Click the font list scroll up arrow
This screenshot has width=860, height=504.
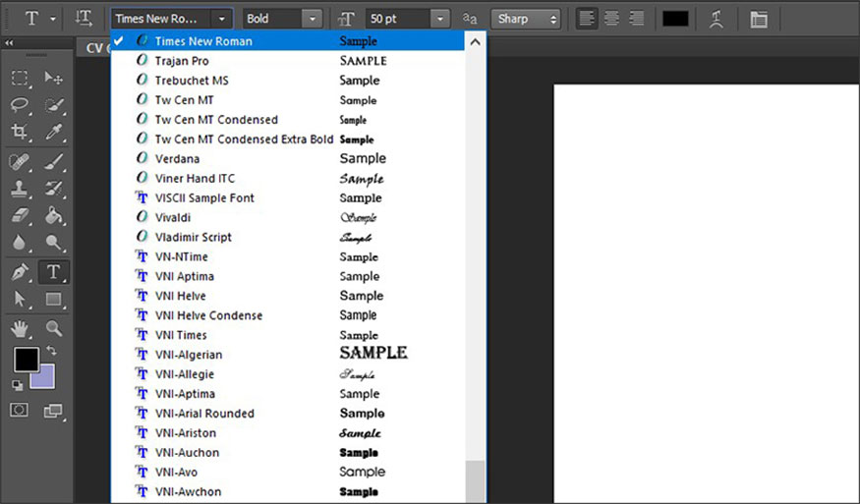click(476, 41)
